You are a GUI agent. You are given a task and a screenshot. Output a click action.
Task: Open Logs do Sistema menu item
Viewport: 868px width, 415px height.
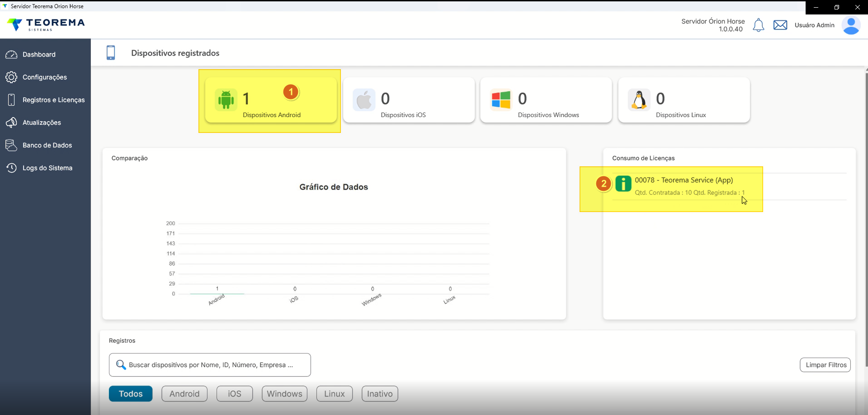(x=45, y=168)
